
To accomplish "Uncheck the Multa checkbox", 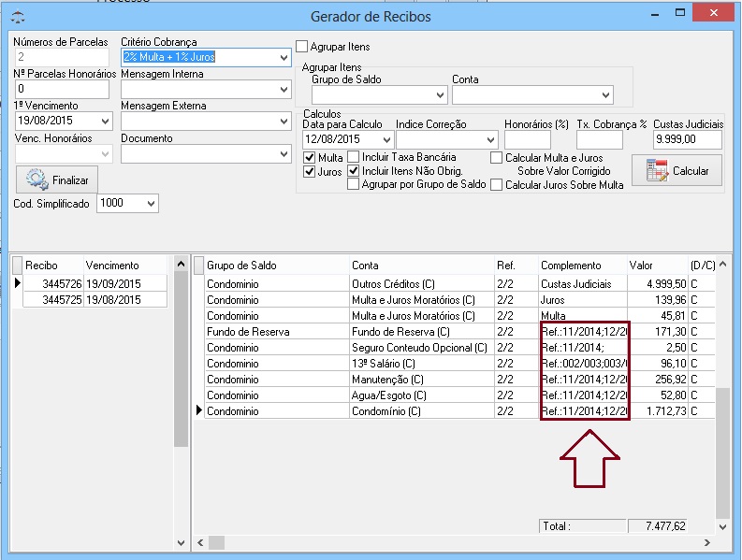I will (310, 158).
